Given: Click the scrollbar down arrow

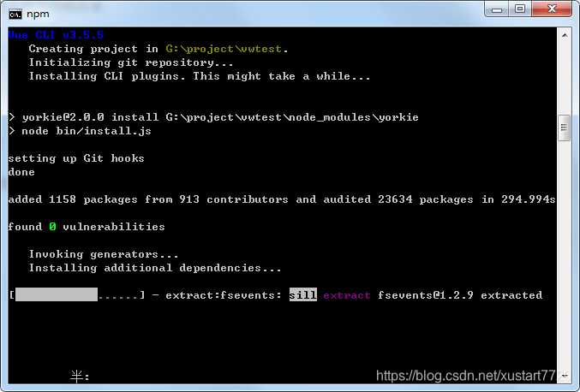Looking at the screenshot, I should tap(565, 376).
